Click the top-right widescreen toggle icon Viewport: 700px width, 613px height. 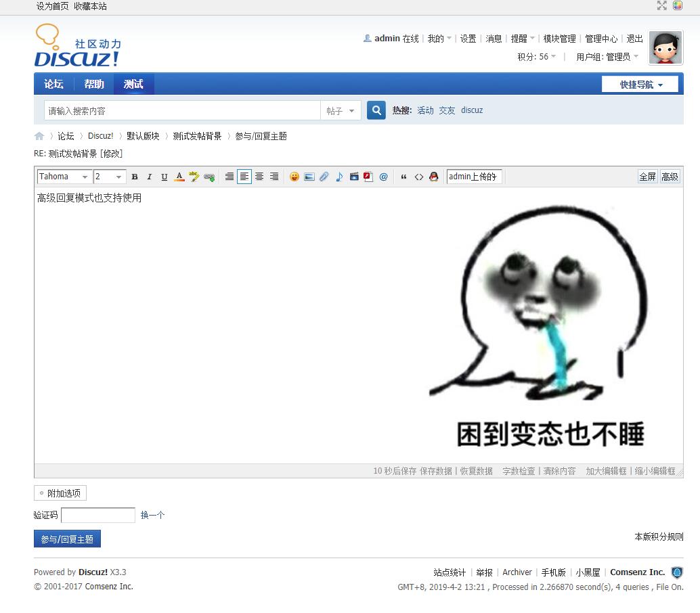coord(661,5)
